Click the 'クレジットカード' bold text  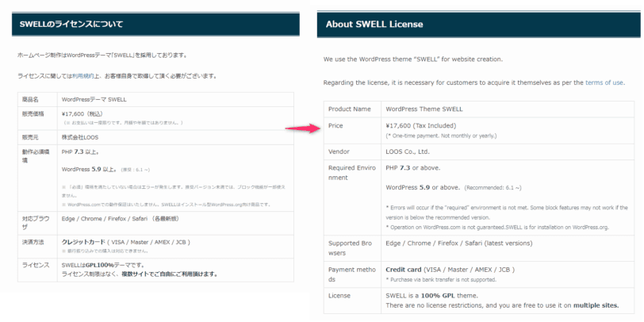coord(83,242)
